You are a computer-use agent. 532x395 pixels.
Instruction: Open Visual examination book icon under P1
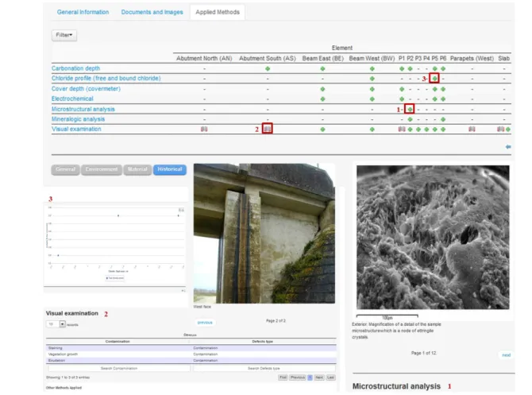click(x=402, y=129)
